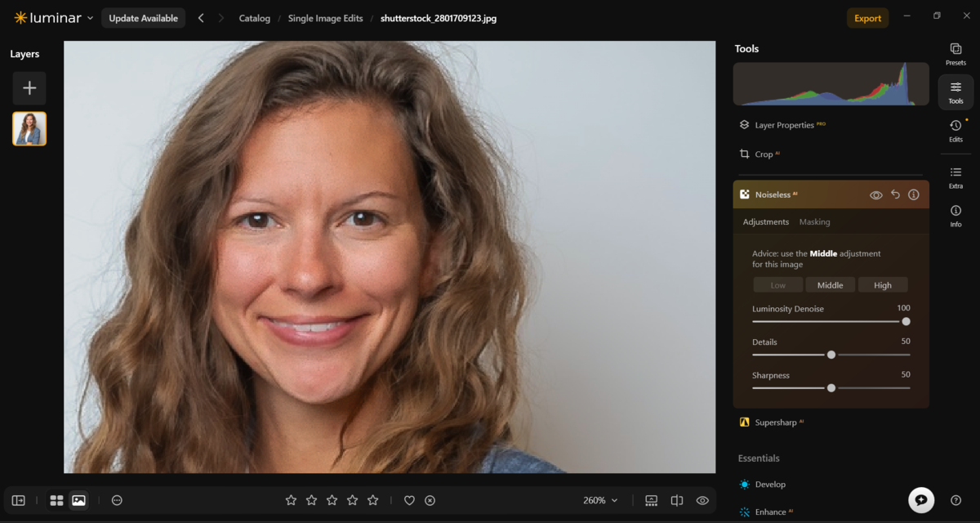
Task: Go forward with the right arrow
Action: tap(220, 18)
